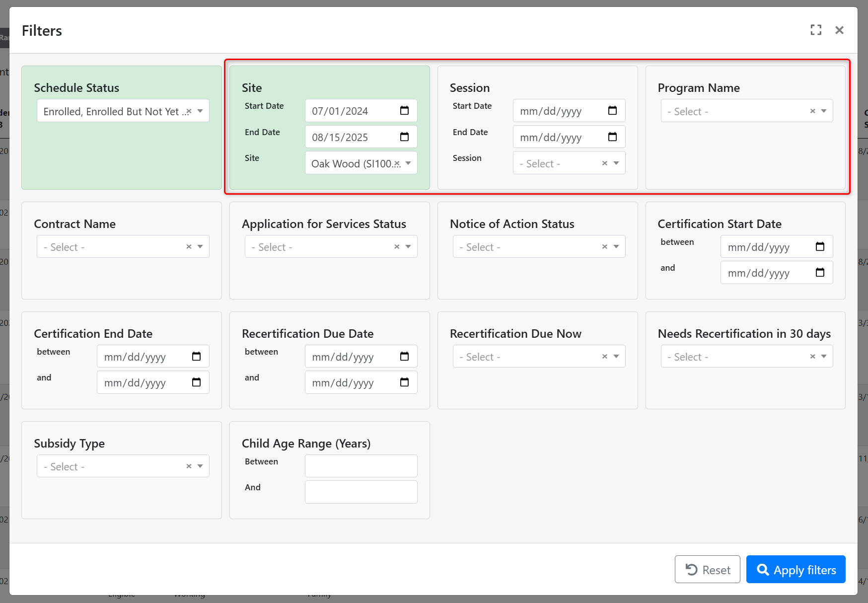Clear the Contract Name selection
The width and height of the screenshot is (868, 603).
point(189,247)
